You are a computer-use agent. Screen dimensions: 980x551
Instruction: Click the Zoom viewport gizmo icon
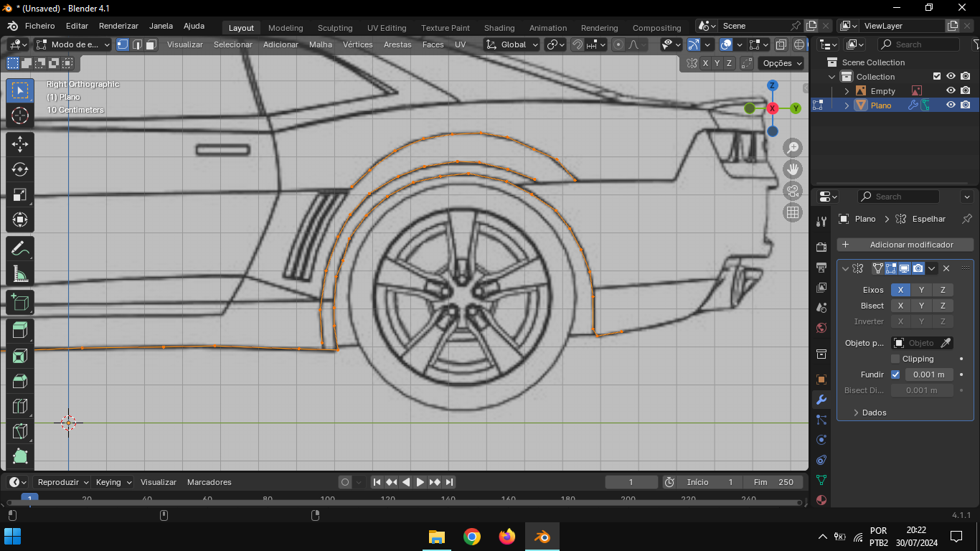(793, 148)
